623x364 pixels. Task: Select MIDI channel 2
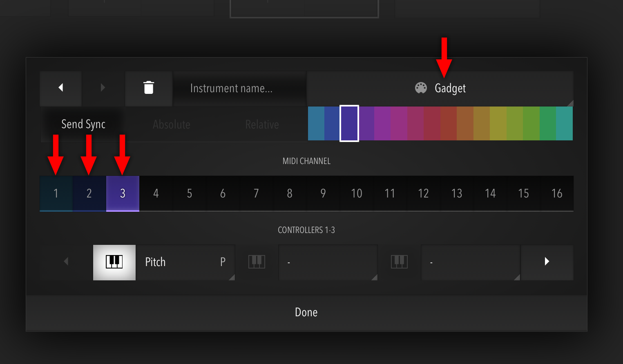[x=89, y=194]
